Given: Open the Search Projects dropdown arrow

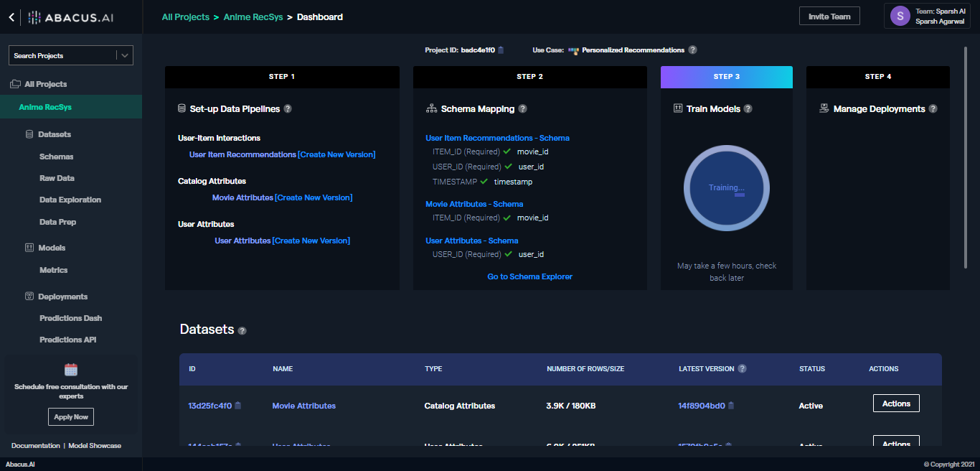Looking at the screenshot, I should pyautogui.click(x=125, y=55).
